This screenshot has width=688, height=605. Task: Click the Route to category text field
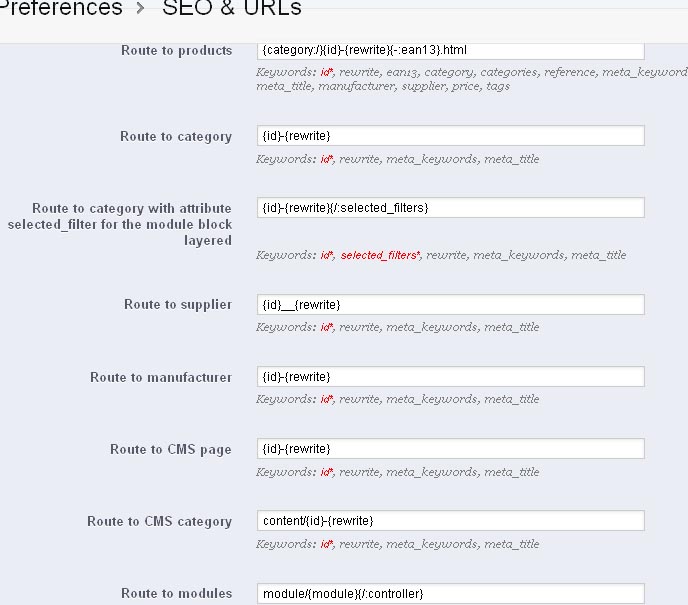tap(450, 136)
